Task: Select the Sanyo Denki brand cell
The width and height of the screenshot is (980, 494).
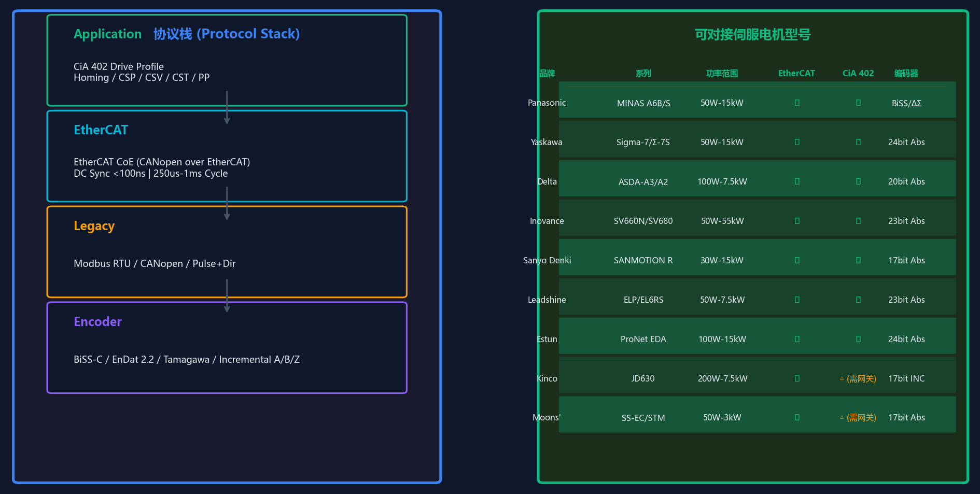Action: point(547,260)
